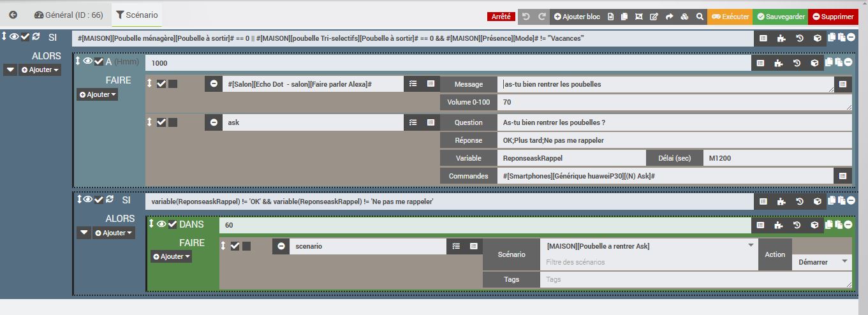Click the search magnifier icon in toolbar
The height and width of the screenshot is (315, 868).
(700, 17)
